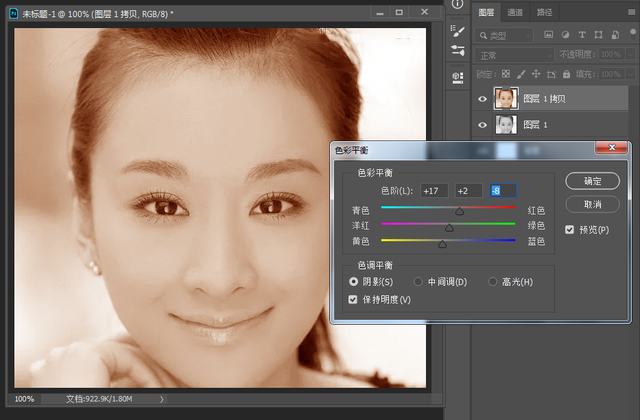Click the +2 color level field
640x420 pixels.
click(469, 191)
